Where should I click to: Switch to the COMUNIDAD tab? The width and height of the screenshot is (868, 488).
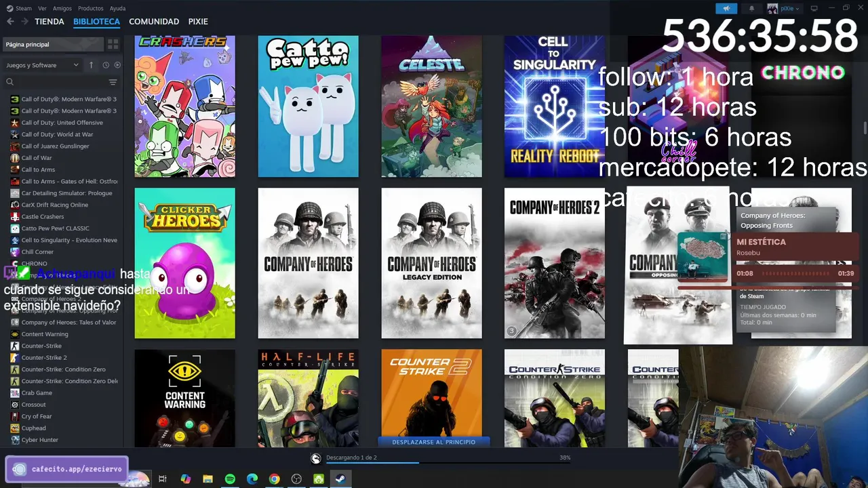click(x=154, y=22)
